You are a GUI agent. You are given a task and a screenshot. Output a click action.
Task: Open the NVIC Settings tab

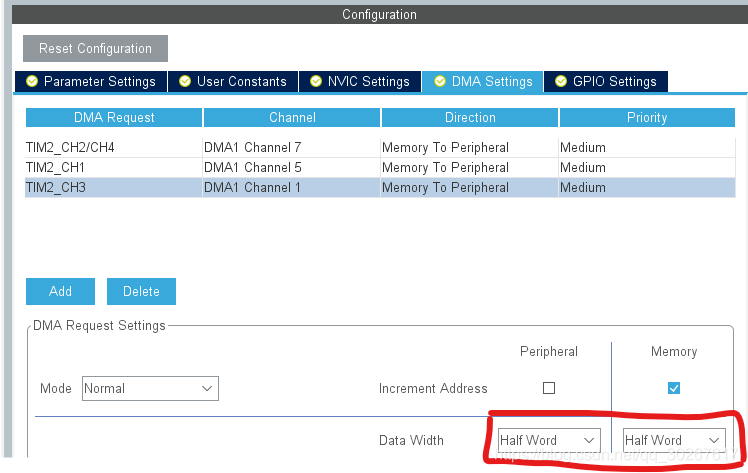coord(360,82)
